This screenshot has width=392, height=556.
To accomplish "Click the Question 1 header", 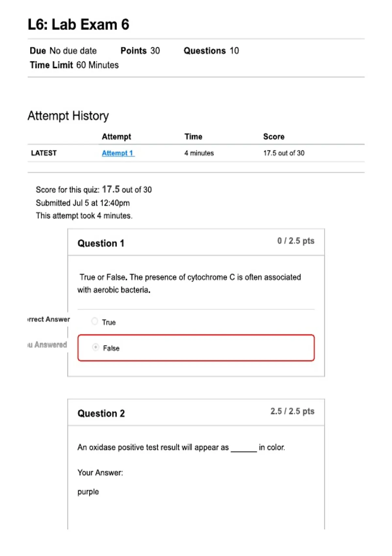I will [101, 243].
